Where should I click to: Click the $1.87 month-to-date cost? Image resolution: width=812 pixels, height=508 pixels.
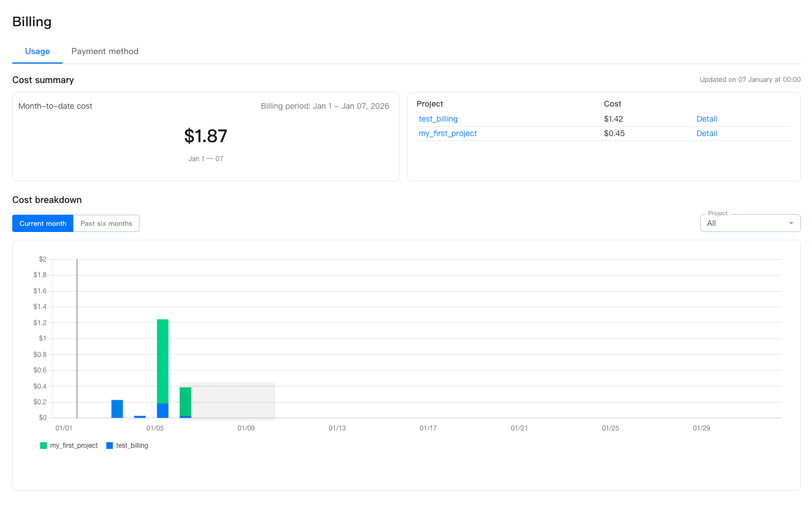(205, 136)
